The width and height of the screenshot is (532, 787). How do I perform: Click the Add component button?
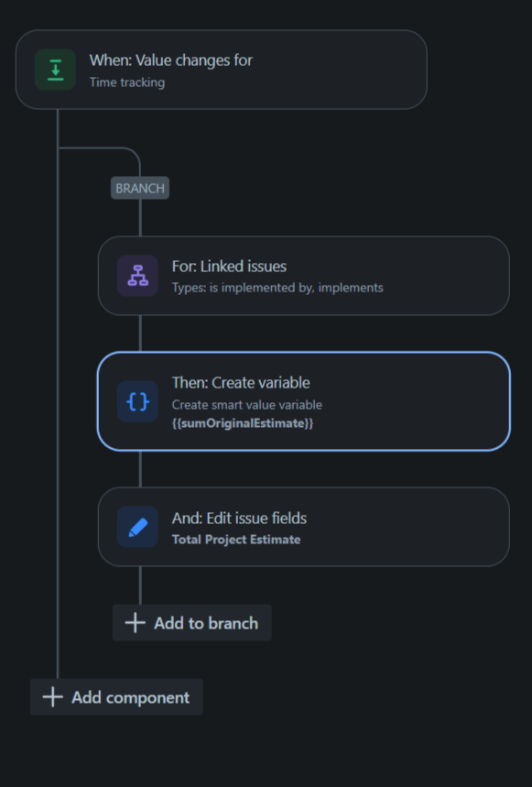[x=116, y=696]
